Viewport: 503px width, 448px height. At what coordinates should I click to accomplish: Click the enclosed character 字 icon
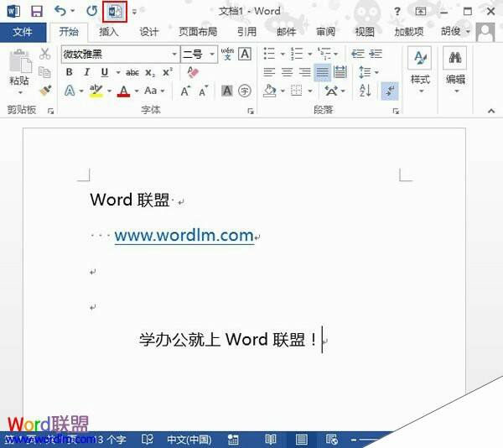245,91
